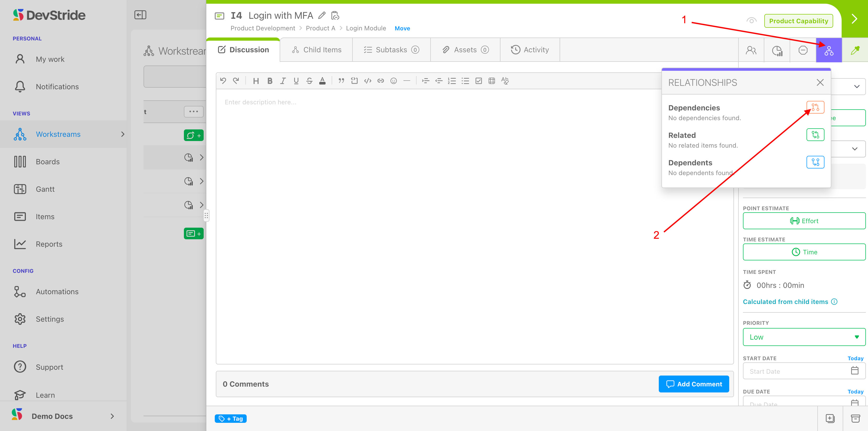Click the Add Comment button
The width and height of the screenshot is (868, 431).
tap(693, 384)
